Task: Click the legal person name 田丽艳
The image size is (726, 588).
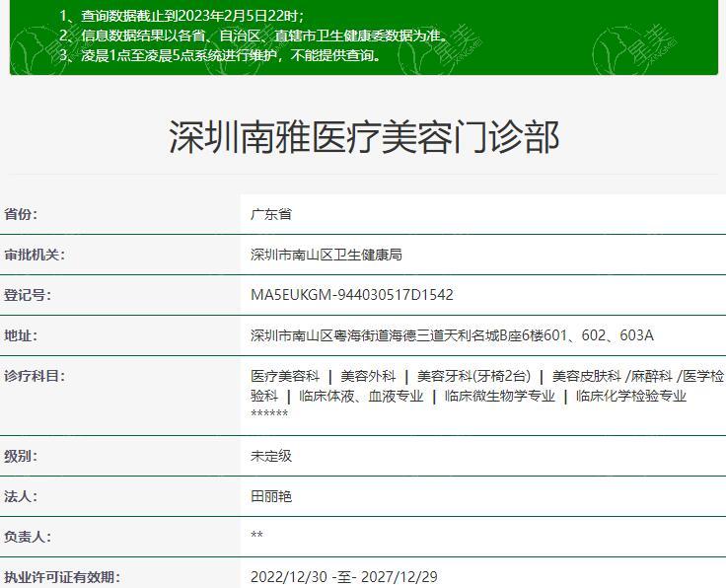Action: 271,496
